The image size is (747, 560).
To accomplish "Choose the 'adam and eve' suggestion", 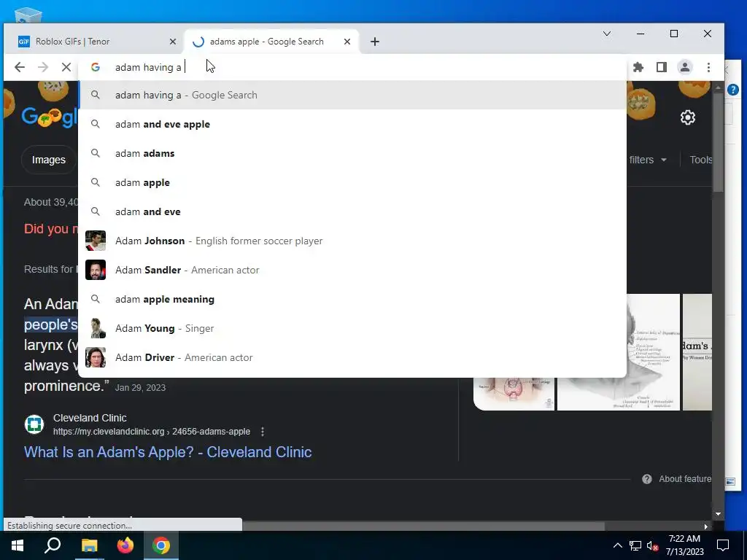I will [x=352, y=211].
